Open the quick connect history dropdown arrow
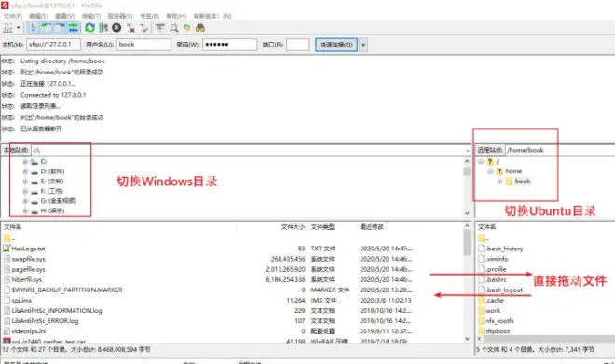Image resolution: width=615 pixels, height=364 pixels. coord(363,45)
